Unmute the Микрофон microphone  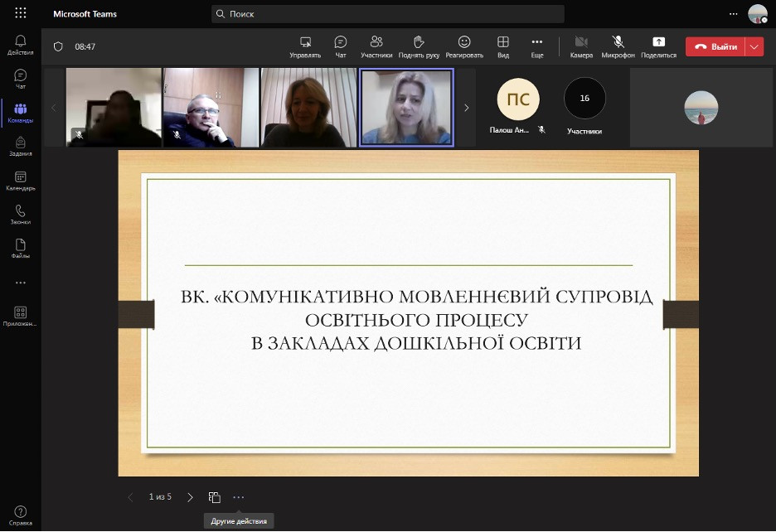(618, 46)
